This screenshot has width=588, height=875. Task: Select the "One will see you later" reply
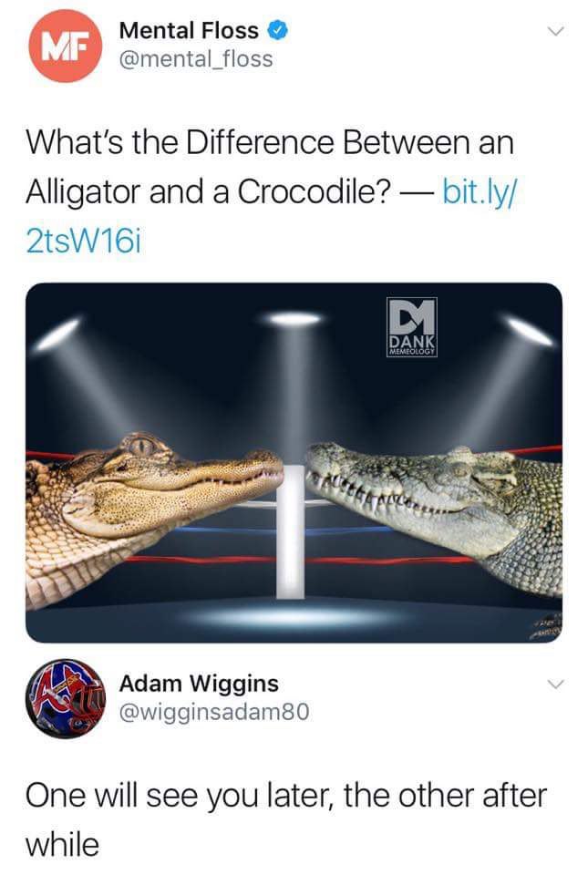coord(286,819)
